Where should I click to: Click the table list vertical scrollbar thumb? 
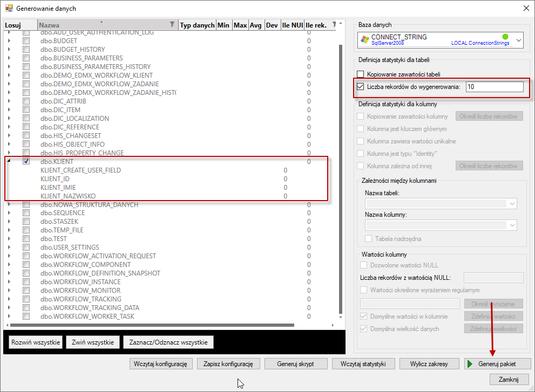341,179
